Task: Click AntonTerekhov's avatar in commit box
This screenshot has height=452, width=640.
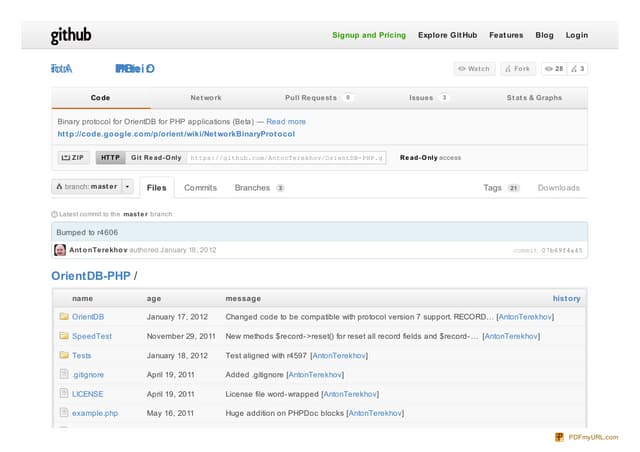Action: click(x=60, y=250)
